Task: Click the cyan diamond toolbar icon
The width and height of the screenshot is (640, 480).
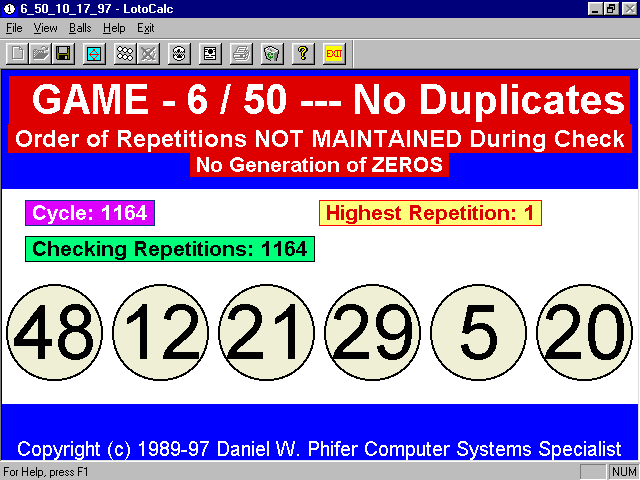Action: [93, 53]
